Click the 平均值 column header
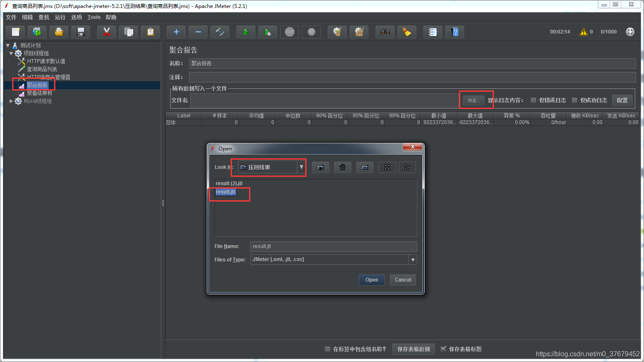This screenshot has width=644, height=362. pyautogui.click(x=257, y=116)
